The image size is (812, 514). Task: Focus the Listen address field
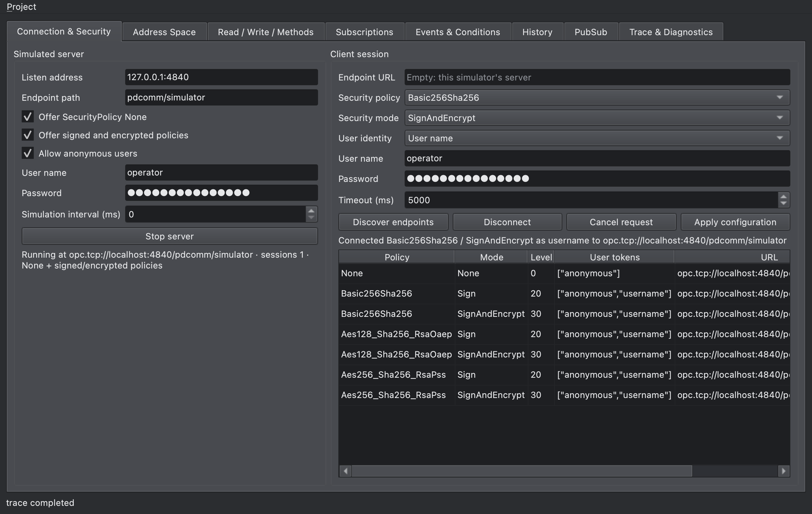coord(221,77)
